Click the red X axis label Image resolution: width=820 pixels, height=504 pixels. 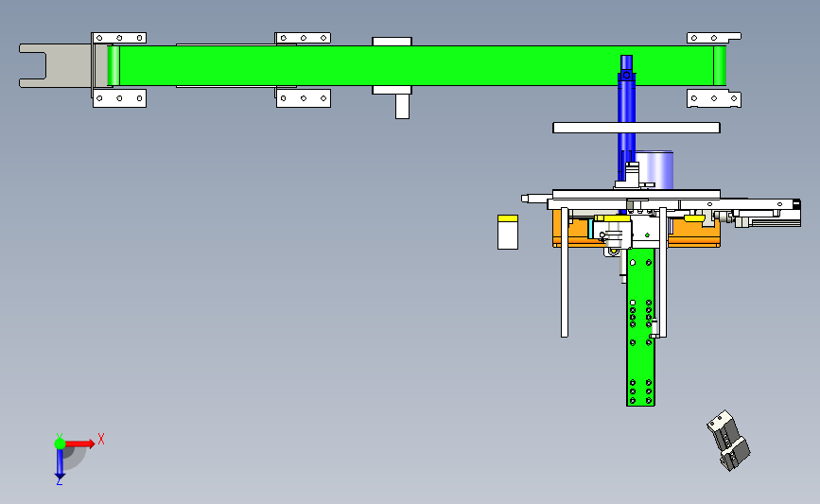pyautogui.click(x=101, y=439)
